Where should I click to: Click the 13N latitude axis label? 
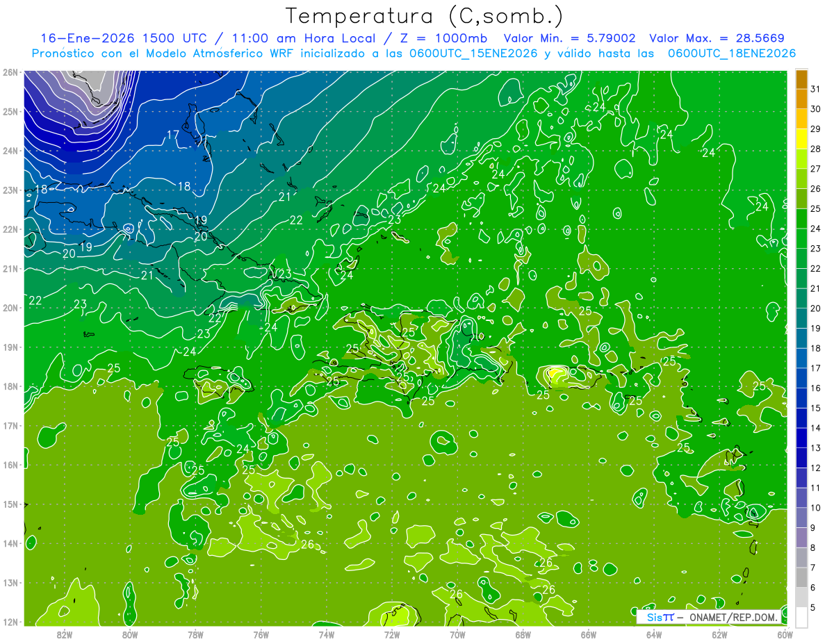click(x=10, y=583)
